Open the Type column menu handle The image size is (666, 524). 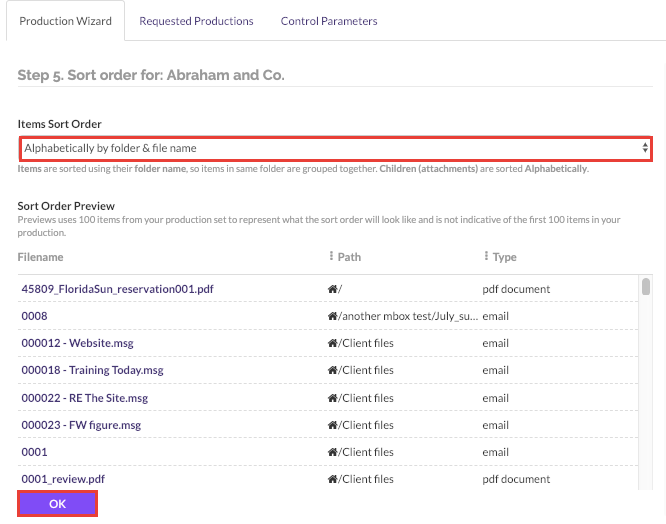pyautogui.click(x=486, y=256)
